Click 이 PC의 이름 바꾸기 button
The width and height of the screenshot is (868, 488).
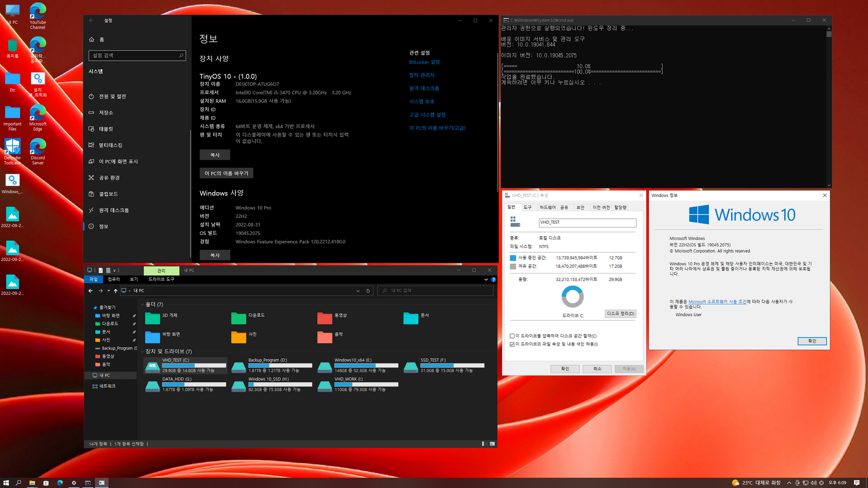[226, 173]
